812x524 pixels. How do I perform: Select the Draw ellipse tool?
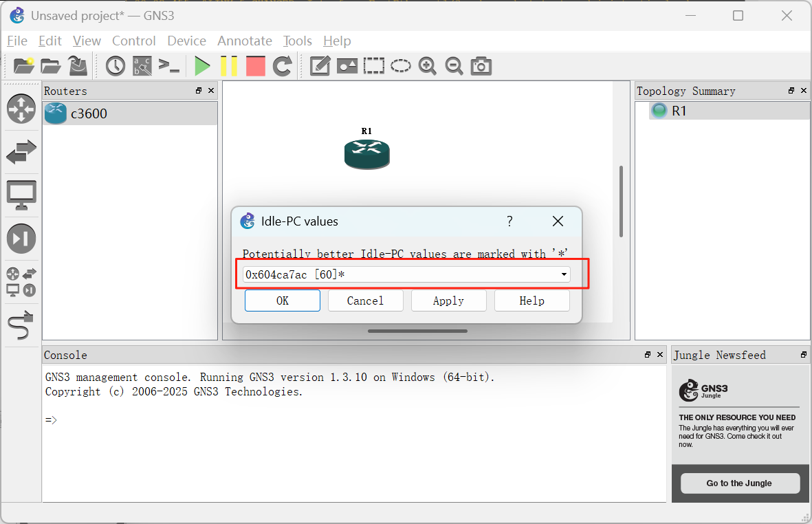(401, 66)
